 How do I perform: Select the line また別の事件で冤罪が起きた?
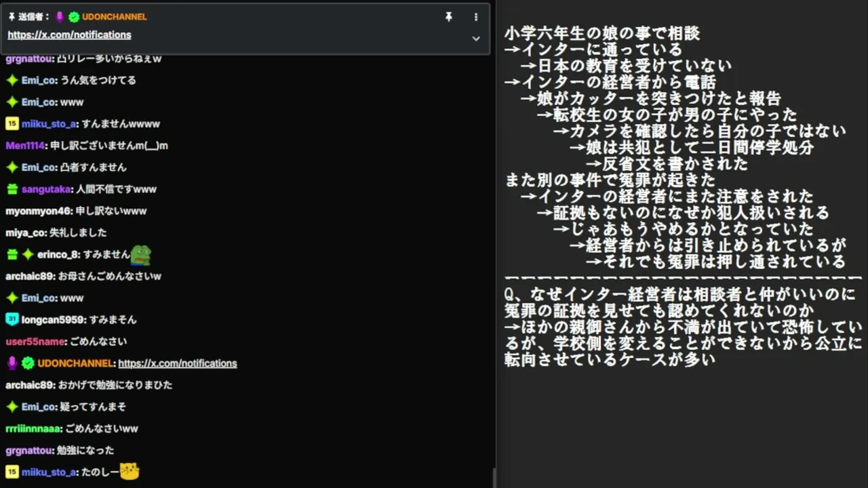pyautogui.click(x=610, y=180)
